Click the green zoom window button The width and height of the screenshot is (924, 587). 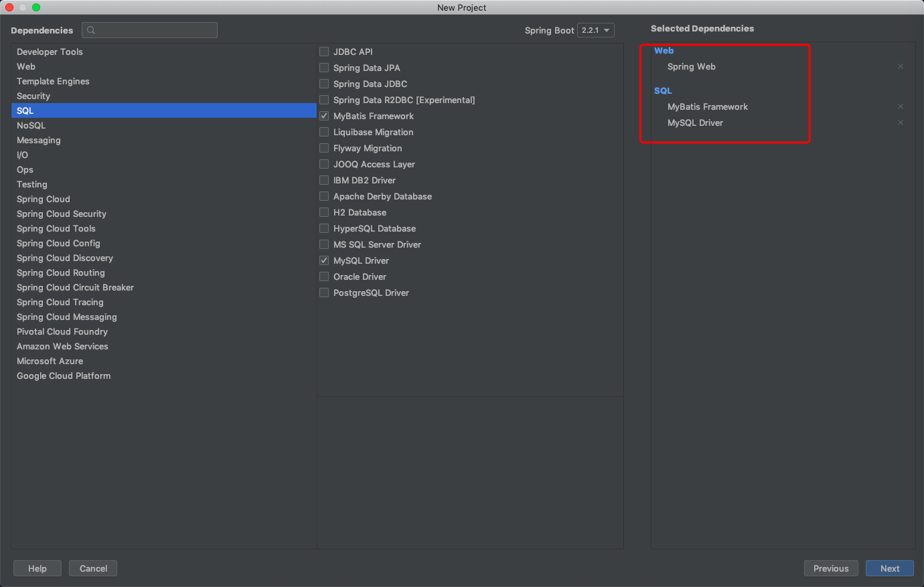[x=36, y=7]
